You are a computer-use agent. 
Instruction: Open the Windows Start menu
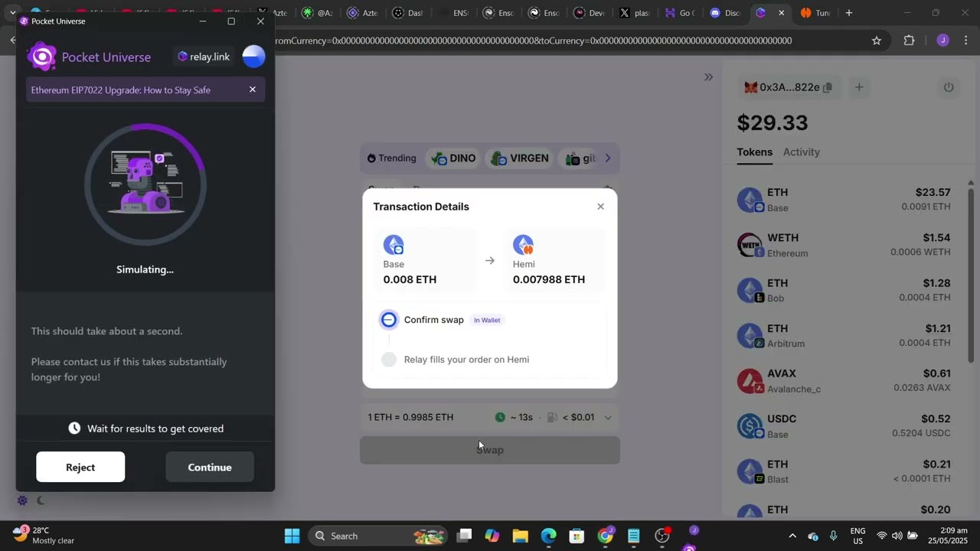click(x=292, y=536)
